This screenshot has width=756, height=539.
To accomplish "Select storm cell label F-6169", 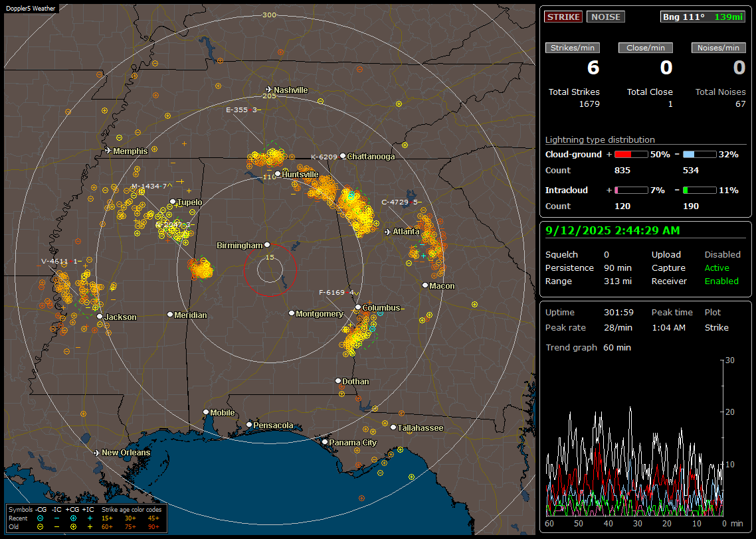I will tap(338, 292).
